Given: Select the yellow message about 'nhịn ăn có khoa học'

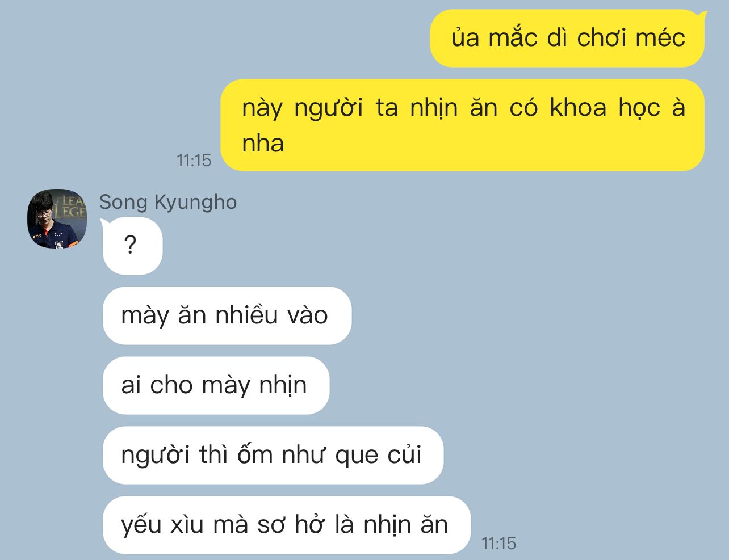Looking at the screenshot, I should (463, 125).
